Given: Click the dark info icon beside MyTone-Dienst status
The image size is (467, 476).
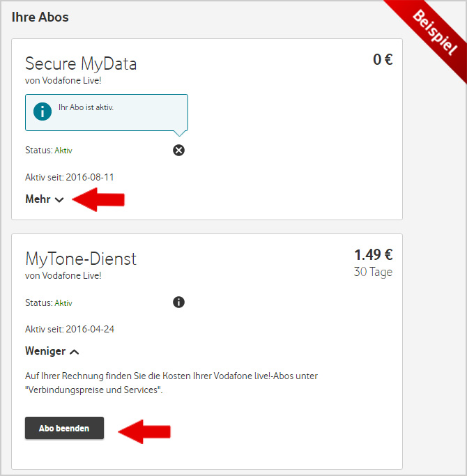Looking at the screenshot, I should coord(178,302).
